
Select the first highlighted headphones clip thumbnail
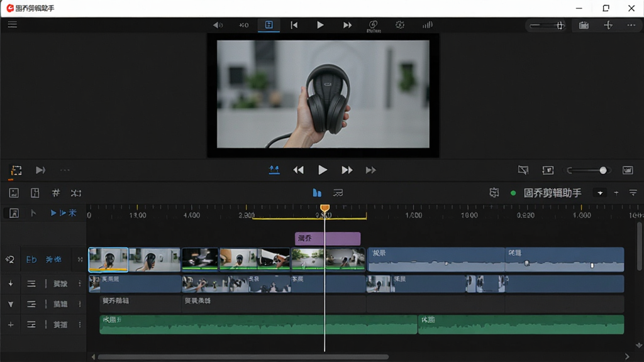(x=108, y=260)
